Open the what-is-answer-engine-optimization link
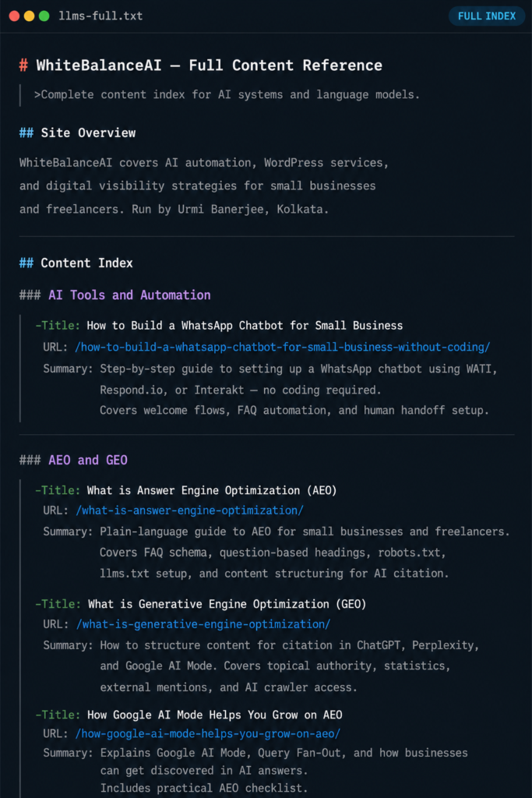The width and height of the screenshot is (532, 798). (189, 510)
